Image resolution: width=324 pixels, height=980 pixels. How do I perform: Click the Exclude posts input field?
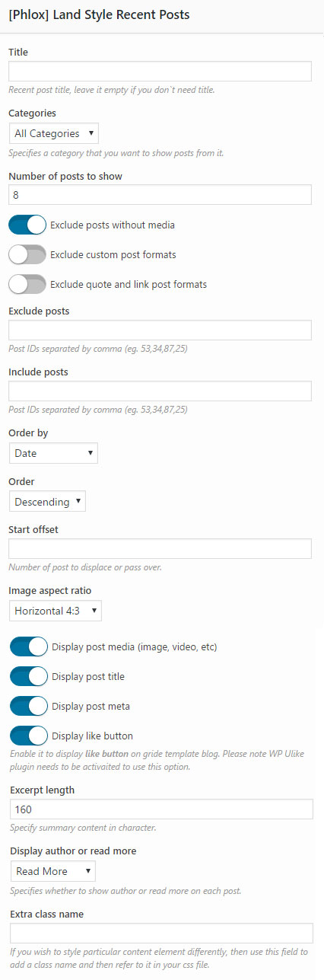160,330
